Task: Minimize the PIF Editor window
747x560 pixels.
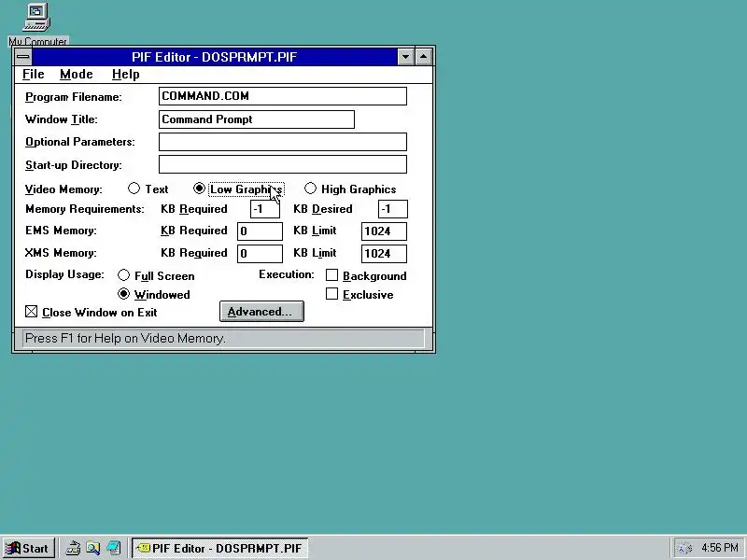Action: [x=405, y=57]
